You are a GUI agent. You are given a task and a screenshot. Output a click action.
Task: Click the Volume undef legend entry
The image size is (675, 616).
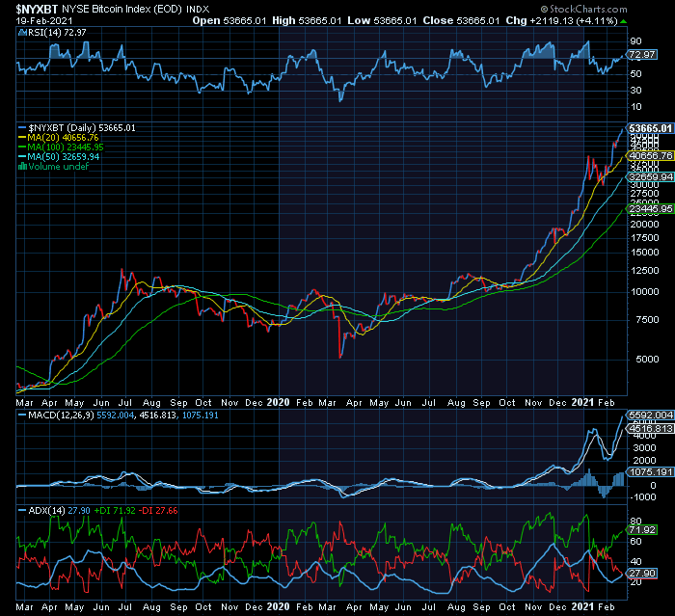tap(56, 166)
